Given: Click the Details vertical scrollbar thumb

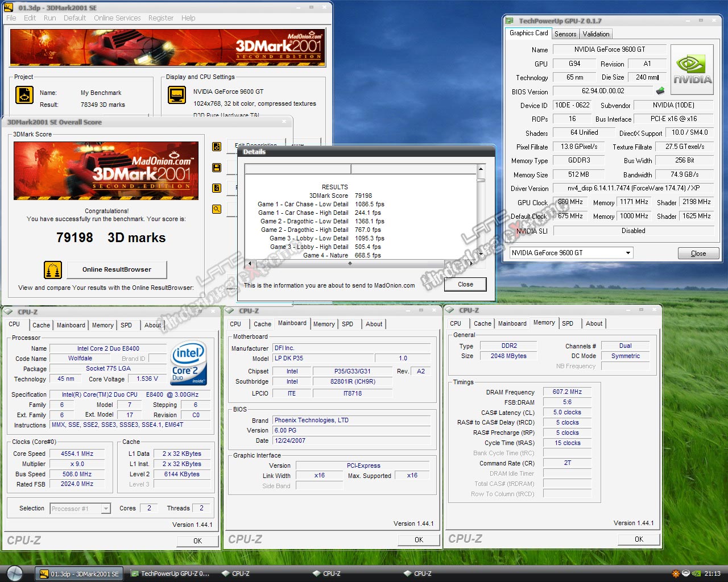Looking at the screenshot, I should [481, 180].
